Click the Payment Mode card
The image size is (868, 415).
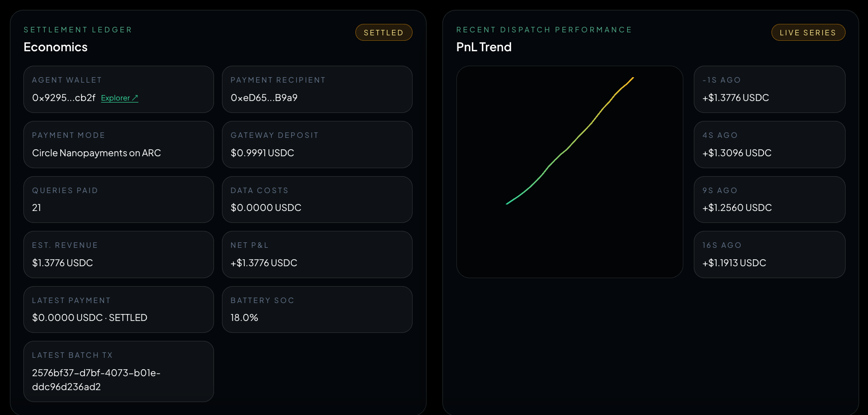click(118, 144)
